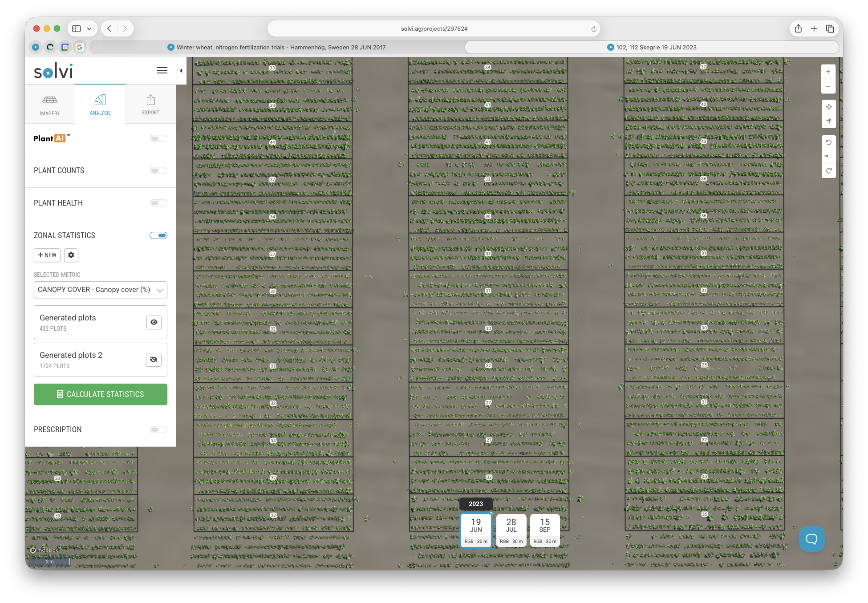Create new zonal statistics layer
This screenshot has width=868, height=603.
(x=47, y=255)
